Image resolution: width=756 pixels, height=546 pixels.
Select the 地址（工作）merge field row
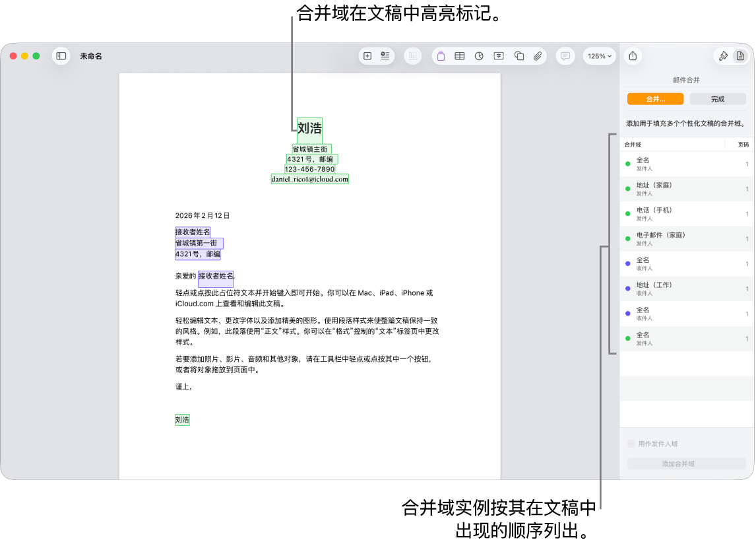687,289
